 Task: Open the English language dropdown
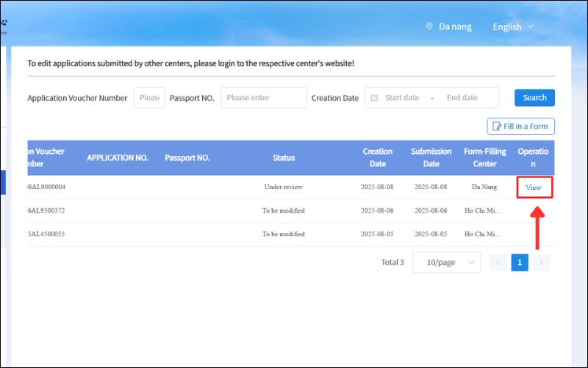tap(513, 26)
